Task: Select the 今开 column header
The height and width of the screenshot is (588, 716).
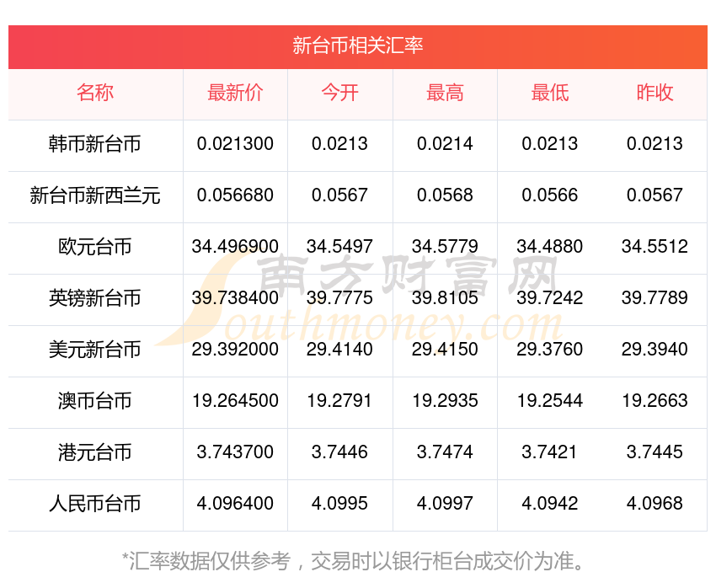Action: (339, 93)
